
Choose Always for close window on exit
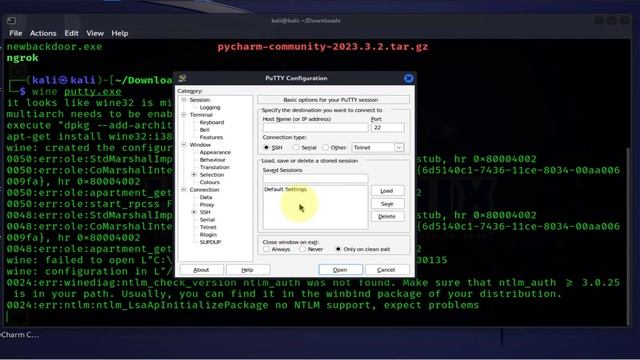[267, 249]
